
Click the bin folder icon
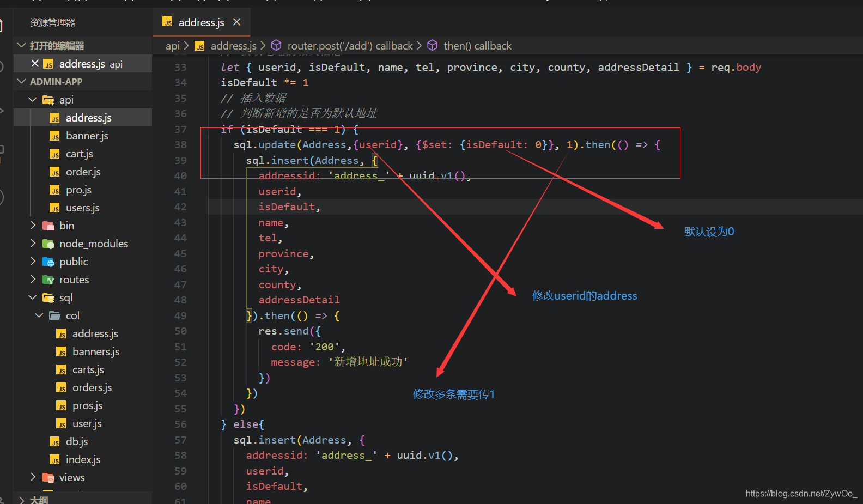point(48,226)
